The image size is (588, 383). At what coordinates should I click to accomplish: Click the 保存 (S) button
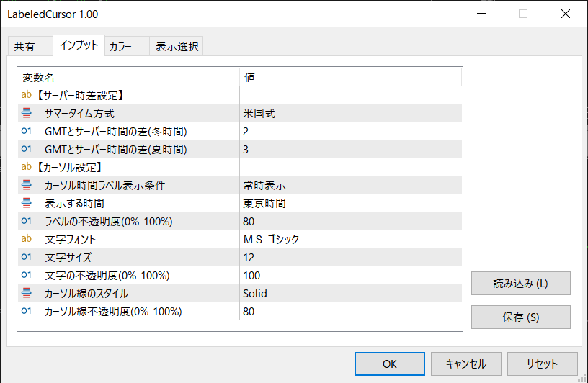(520, 317)
